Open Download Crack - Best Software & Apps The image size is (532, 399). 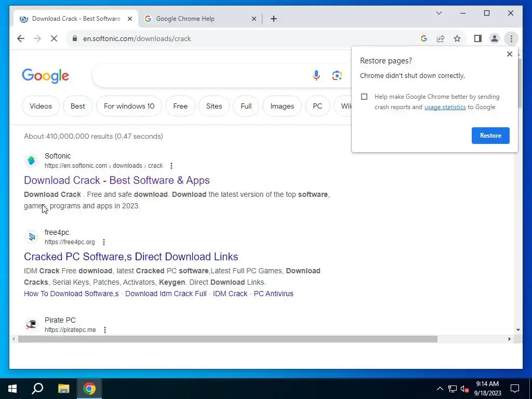(117, 180)
